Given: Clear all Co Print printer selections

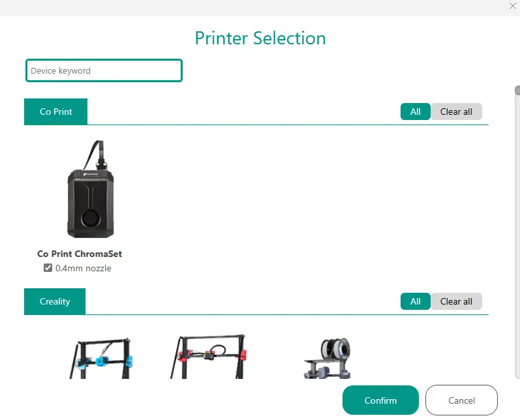Looking at the screenshot, I should (456, 112).
